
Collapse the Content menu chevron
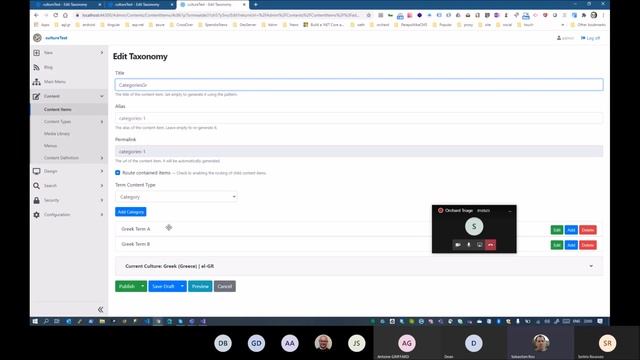[x=102, y=96]
